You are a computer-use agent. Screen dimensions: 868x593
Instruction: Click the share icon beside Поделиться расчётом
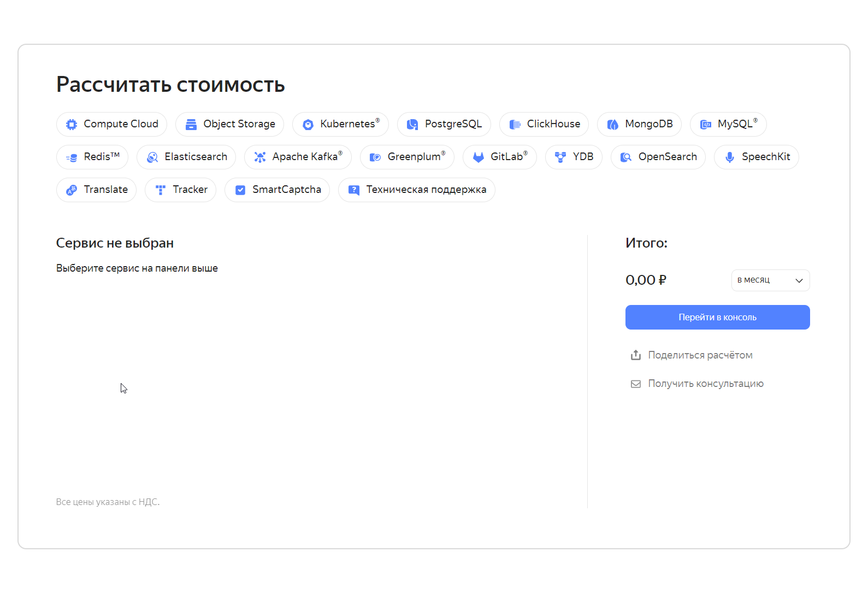coord(636,355)
